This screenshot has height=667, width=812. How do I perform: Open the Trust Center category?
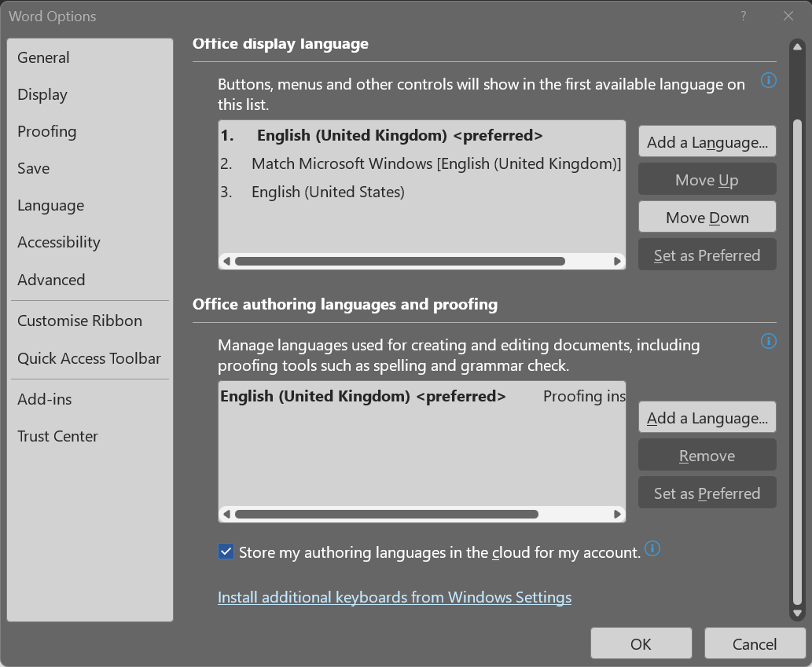pos(90,437)
